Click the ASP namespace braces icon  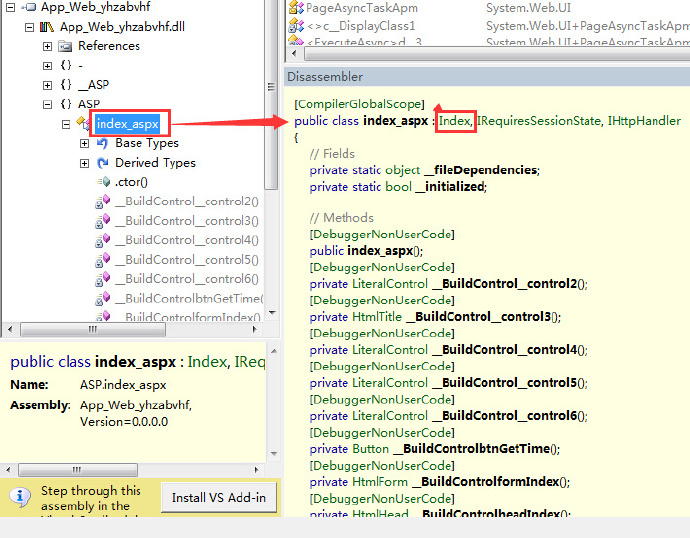66,104
